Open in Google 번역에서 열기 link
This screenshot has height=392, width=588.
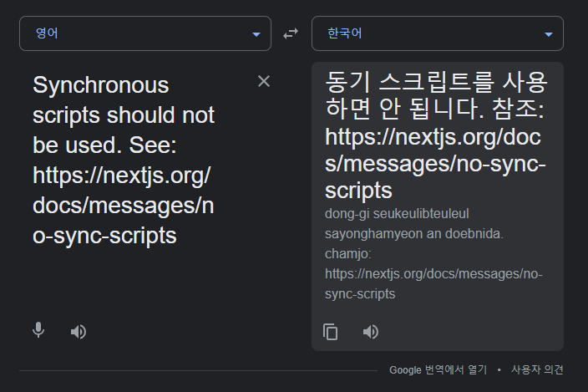pyautogui.click(x=438, y=370)
